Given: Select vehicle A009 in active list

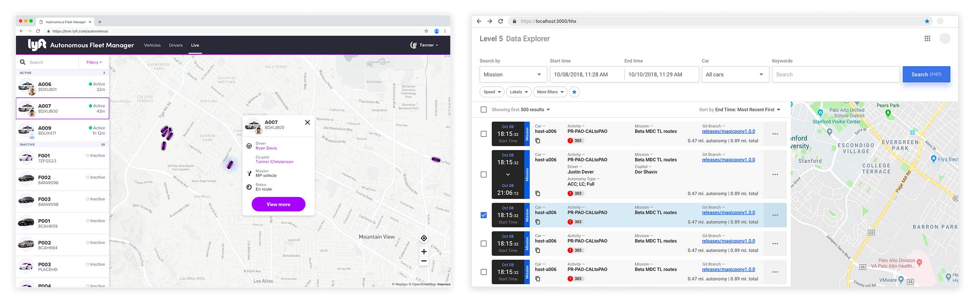Looking at the screenshot, I should point(62,130).
